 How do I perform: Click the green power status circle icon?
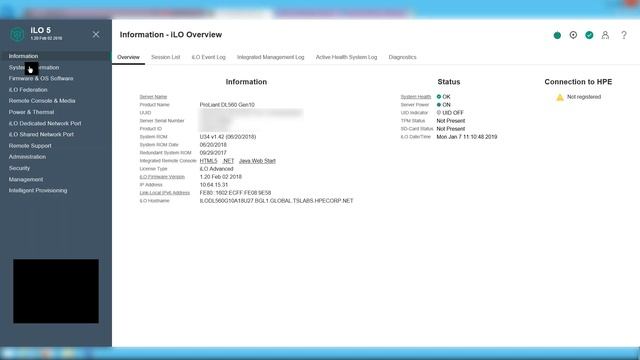point(557,36)
